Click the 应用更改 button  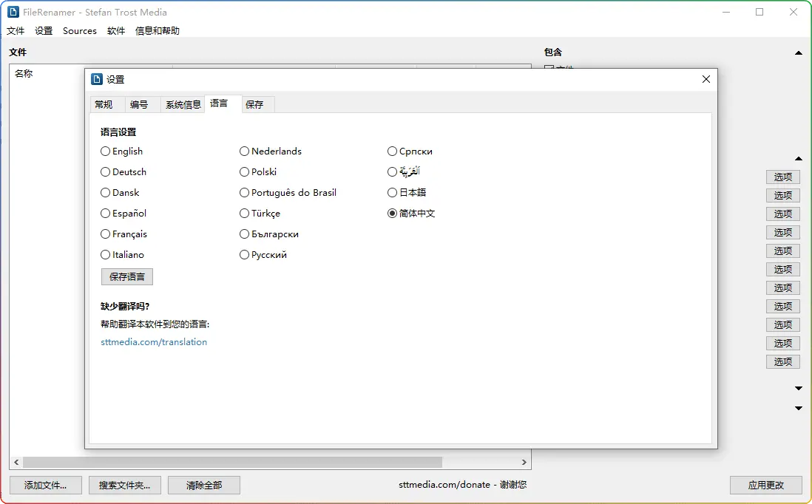[x=765, y=486]
